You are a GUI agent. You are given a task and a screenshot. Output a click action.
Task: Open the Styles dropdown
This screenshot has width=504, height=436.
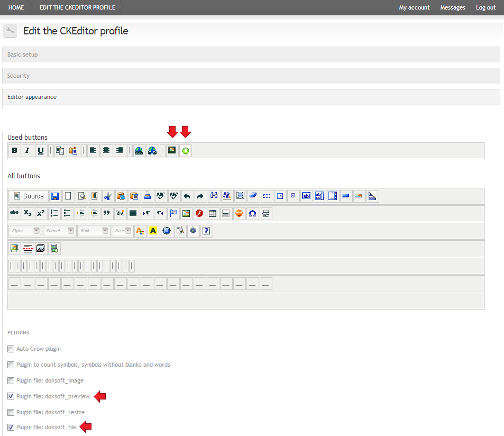[x=25, y=231]
